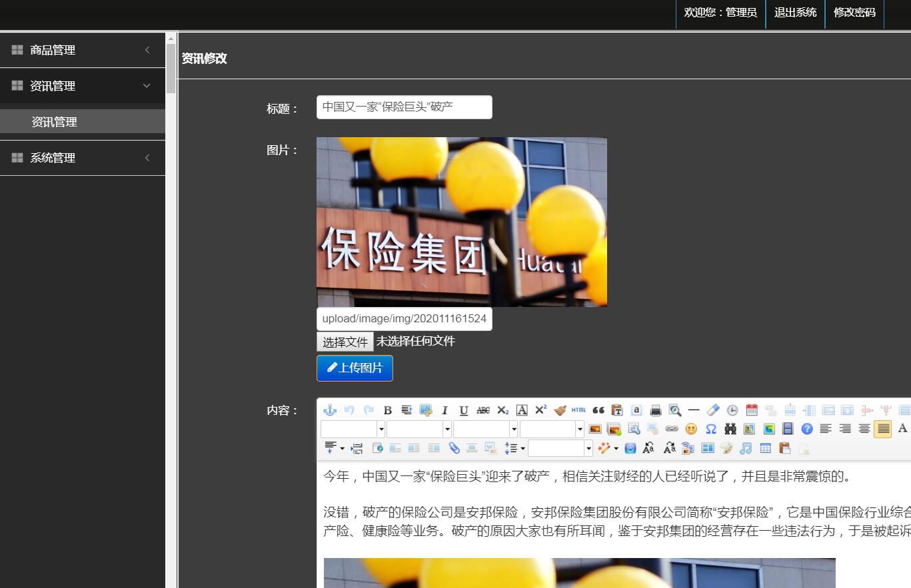Viewport: 911px width, 588px height.
Task: Click 退出系统 to log out
Action: tap(795, 12)
